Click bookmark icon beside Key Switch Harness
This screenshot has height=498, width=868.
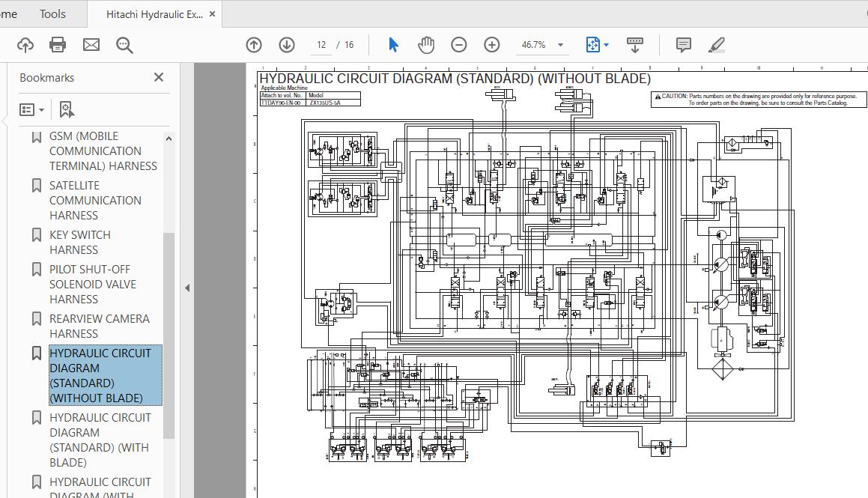click(x=37, y=235)
